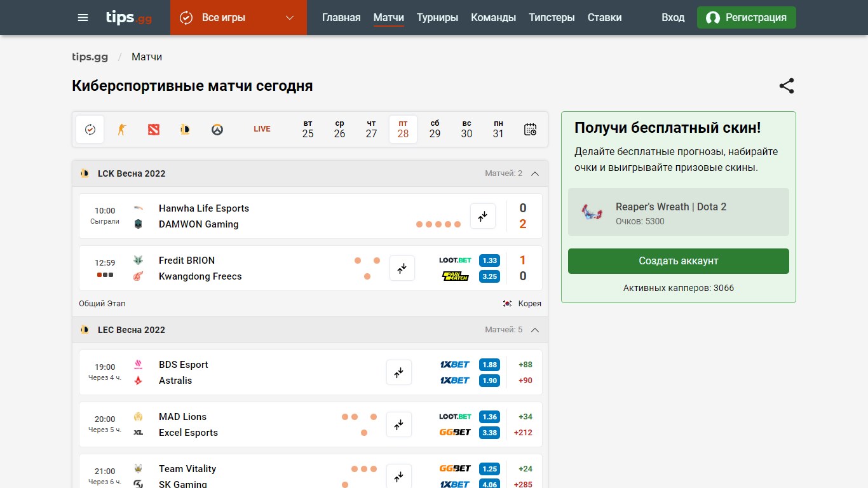Viewport: 868px width, 488px height.
Task: Select the all-games filter icon
Action: [x=90, y=129]
